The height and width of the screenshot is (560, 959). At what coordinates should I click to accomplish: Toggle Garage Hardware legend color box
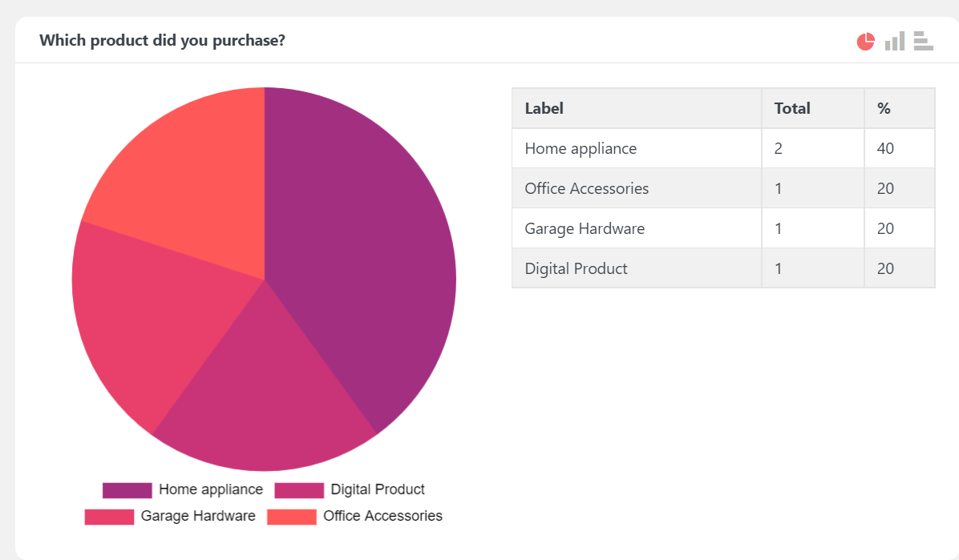click(x=109, y=517)
